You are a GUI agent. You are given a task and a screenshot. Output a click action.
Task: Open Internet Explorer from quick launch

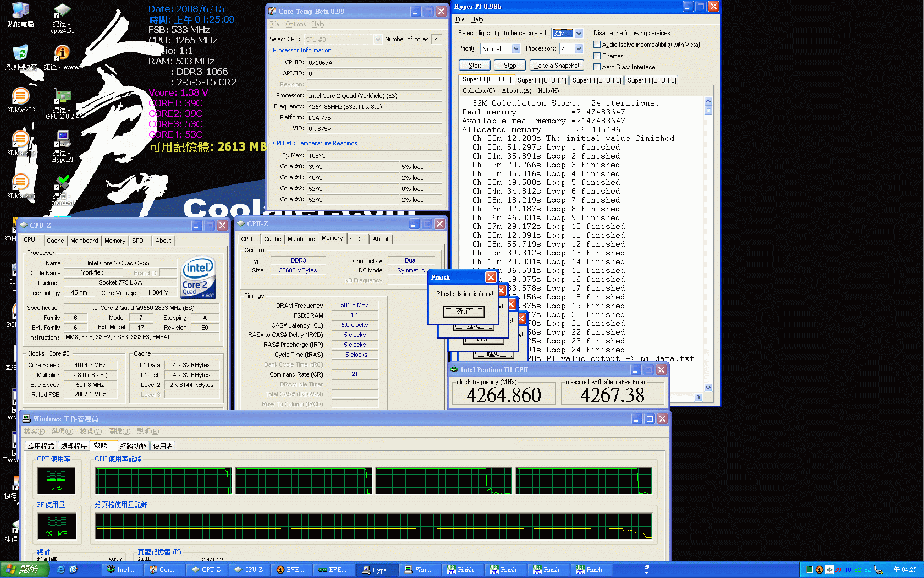[x=61, y=570]
